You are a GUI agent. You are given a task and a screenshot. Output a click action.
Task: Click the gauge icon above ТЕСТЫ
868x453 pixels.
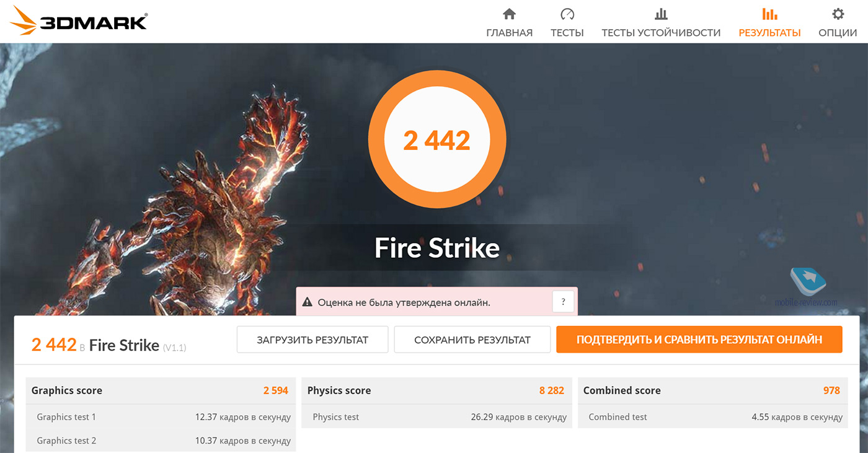click(567, 14)
